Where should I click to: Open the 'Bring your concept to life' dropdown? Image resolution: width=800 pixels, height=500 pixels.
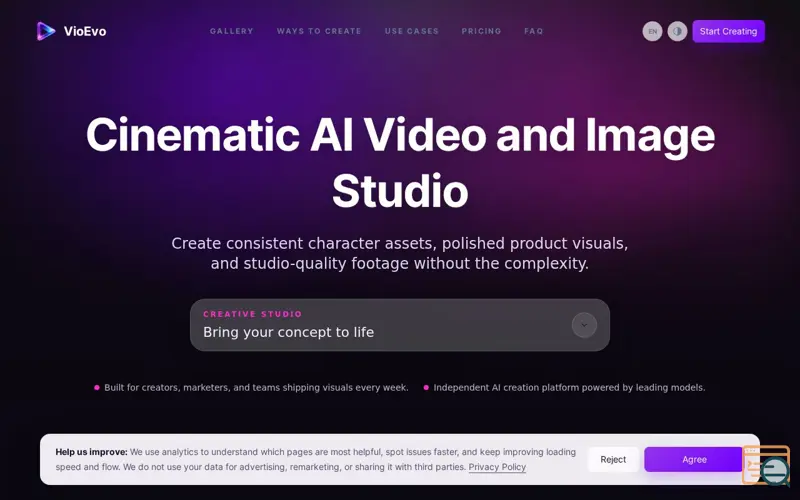click(399, 325)
